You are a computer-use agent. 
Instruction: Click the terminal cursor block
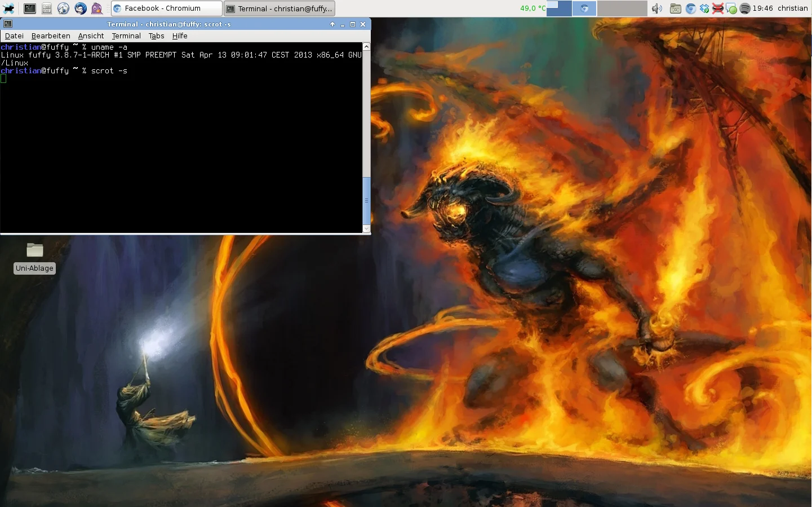[x=3, y=78]
